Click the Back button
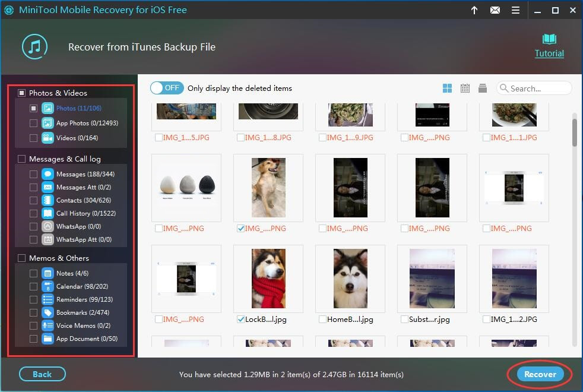Image resolution: width=583 pixels, height=392 pixels. [42, 374]
